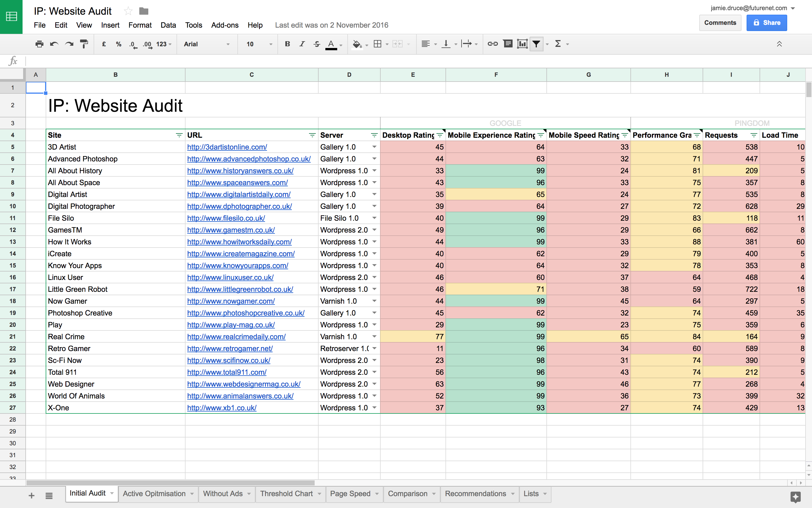This screenshot has width=812, height=508.
Task: Collapse menus with double chevron icon
Action: coord(780,44)
